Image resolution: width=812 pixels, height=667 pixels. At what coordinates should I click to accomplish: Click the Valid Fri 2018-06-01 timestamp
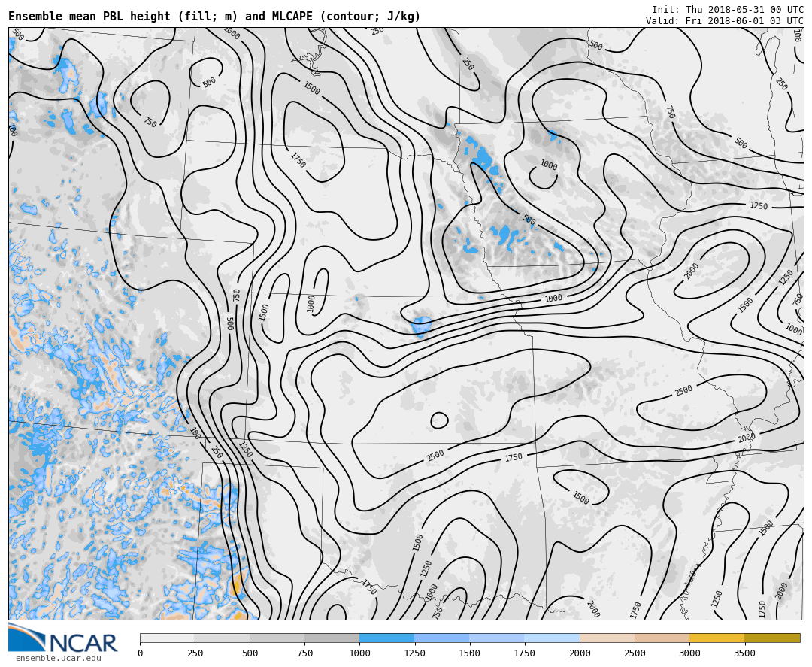point(724,21)
